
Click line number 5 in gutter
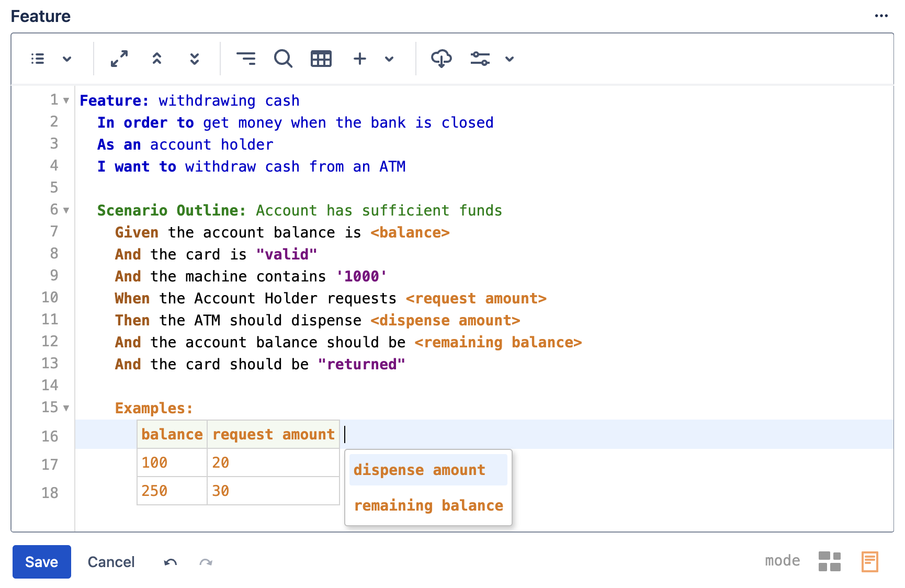click(x=54, y=188)
